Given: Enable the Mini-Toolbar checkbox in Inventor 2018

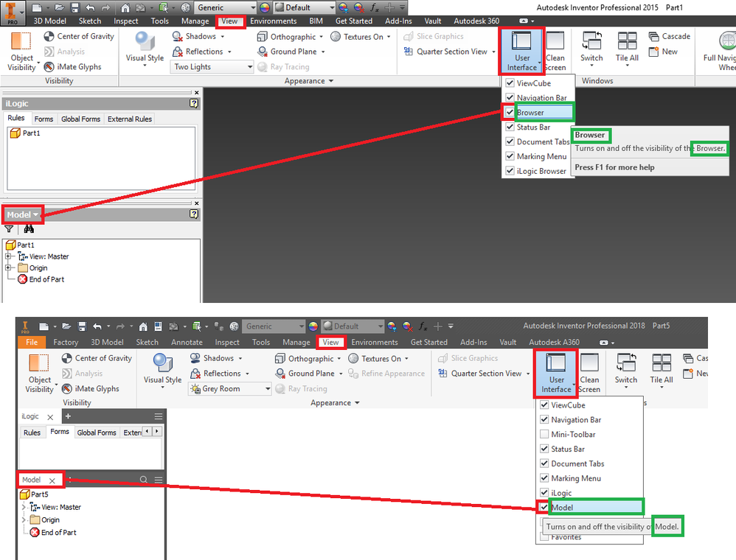Looking at the screenshot, I should pyautogui.click(x=544, y=434).
